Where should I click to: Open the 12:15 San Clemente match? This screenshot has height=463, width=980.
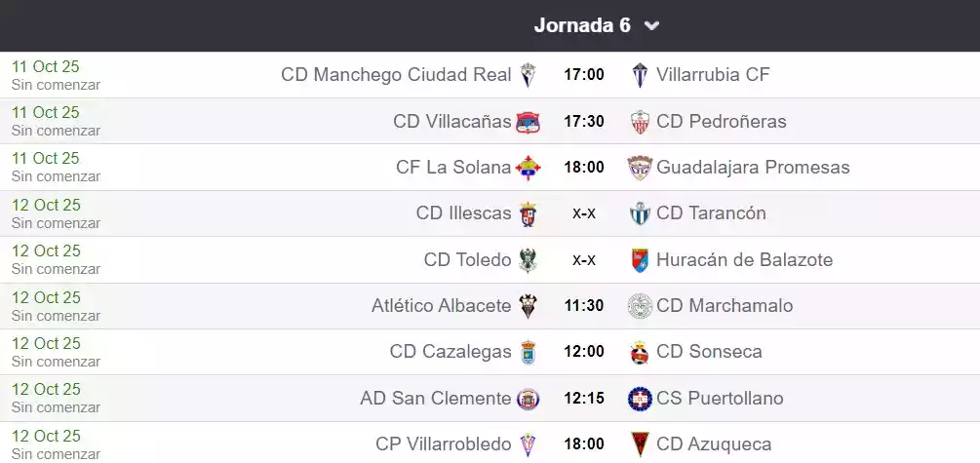click(x=584, y=399)
